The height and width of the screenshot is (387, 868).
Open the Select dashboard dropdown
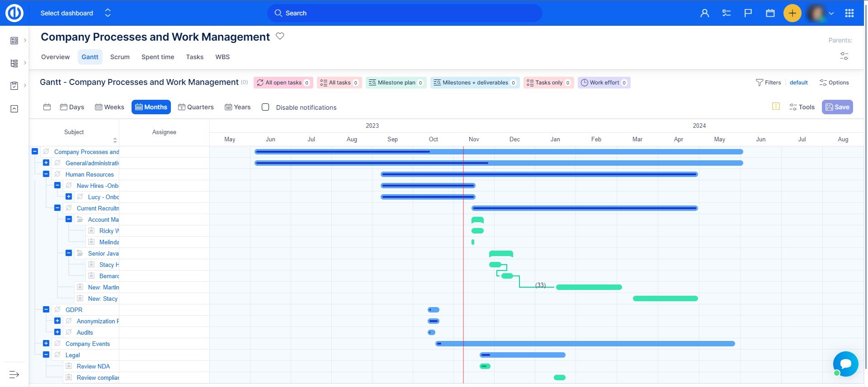click(75, 13)
